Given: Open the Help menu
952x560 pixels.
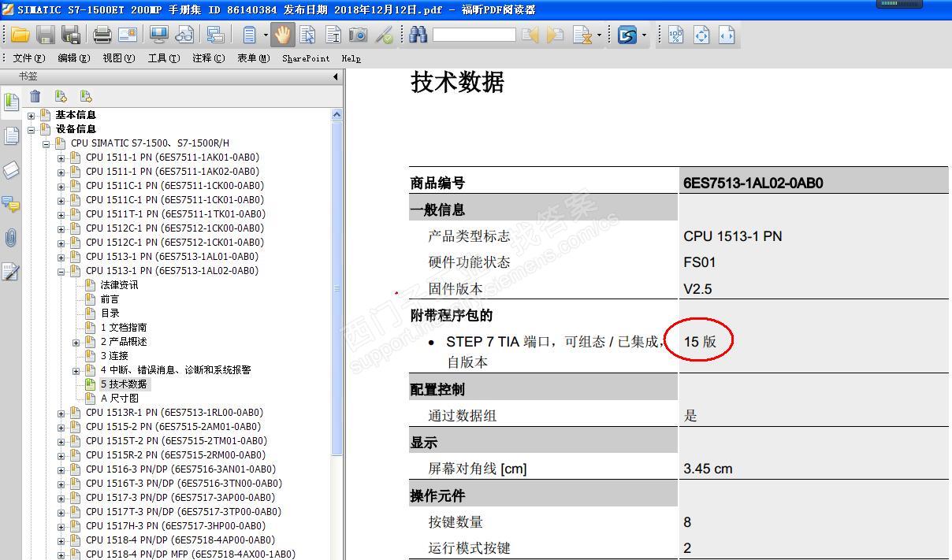Looking at the screenshot, I should tap(351, 58).
